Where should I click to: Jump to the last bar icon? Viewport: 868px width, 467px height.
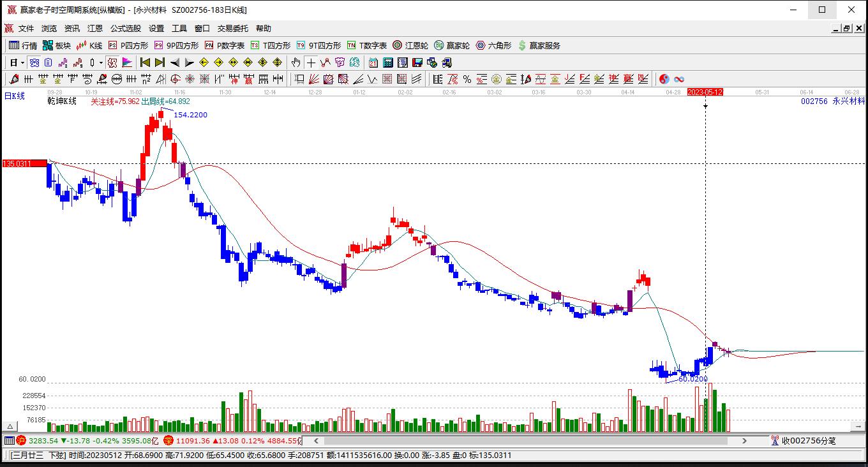tap(160, 63)
